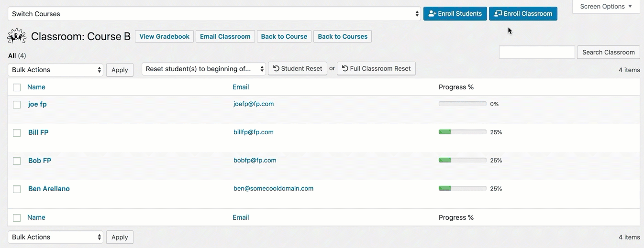Click the 'Classroom: Course B' heading
The image size is (644, 248).
point(81,36)
